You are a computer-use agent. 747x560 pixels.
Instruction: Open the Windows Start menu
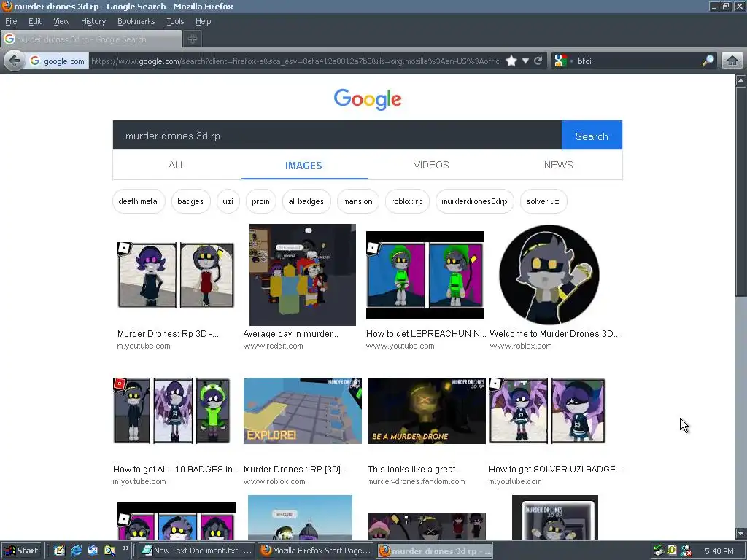pos(22,551)
